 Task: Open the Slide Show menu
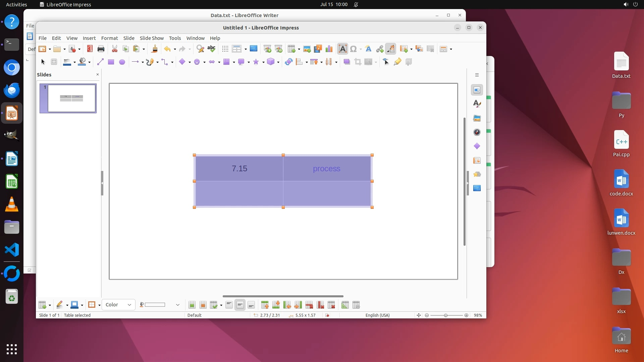(x=152, y=38)
